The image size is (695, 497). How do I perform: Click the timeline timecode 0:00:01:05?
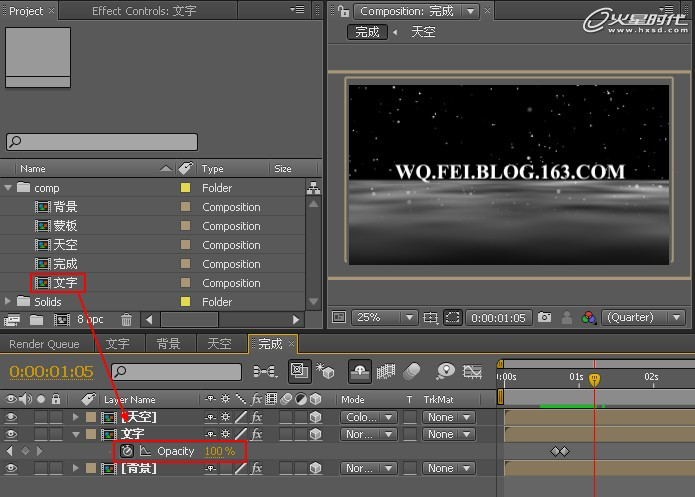[x=51, y=372]
